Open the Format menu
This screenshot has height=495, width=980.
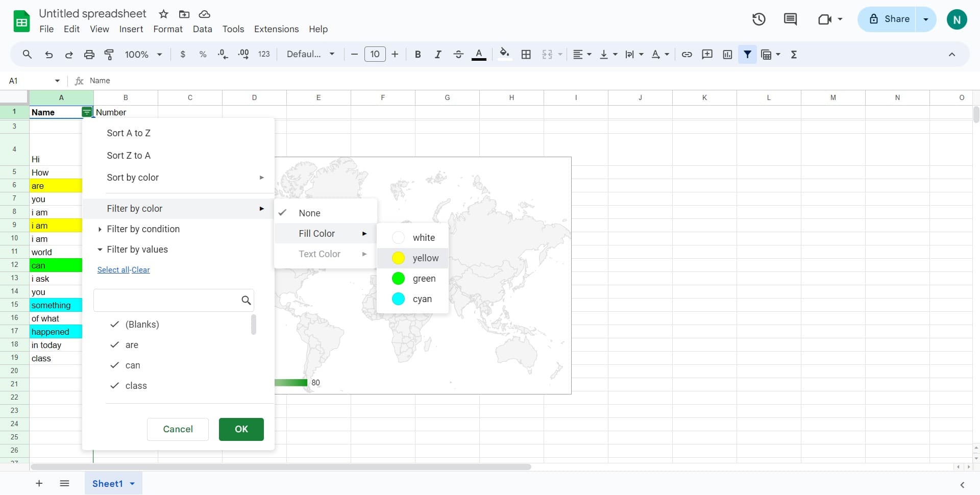point(167,29)
